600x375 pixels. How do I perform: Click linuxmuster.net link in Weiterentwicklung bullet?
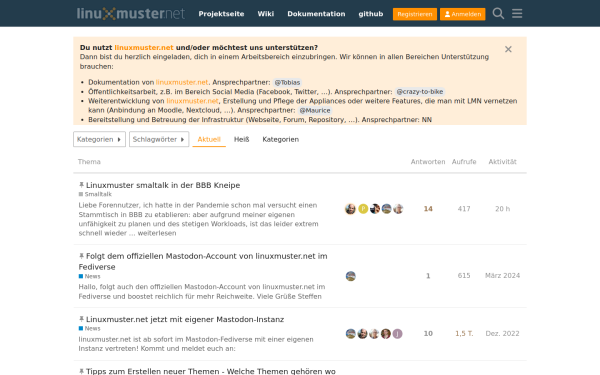(x=192, y=101)
